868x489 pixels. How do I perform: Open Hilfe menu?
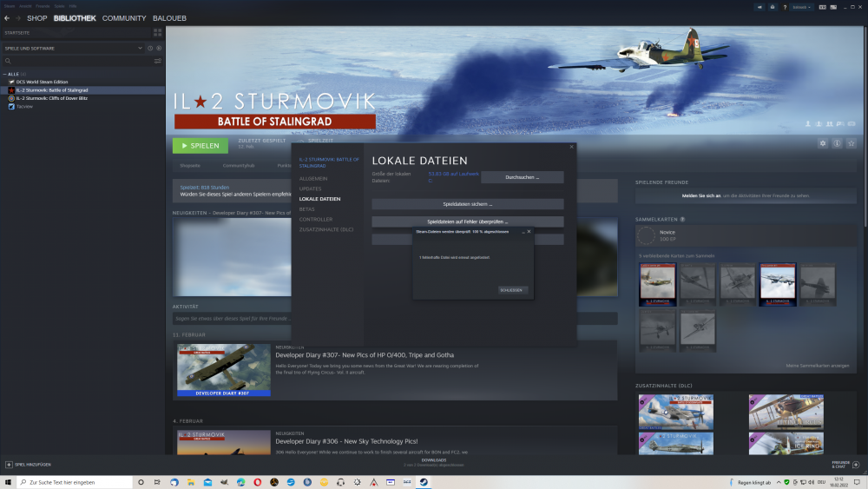(x=73, y=6)
